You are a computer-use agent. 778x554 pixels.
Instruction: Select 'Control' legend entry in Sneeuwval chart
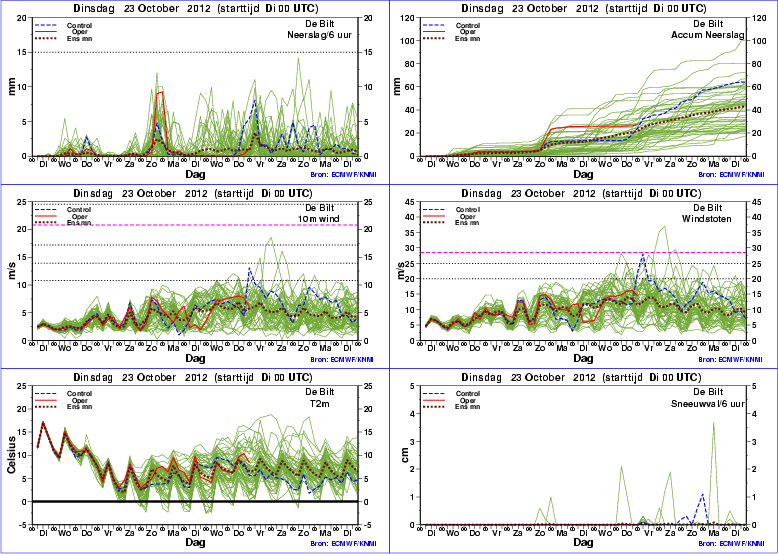[451, 394]
